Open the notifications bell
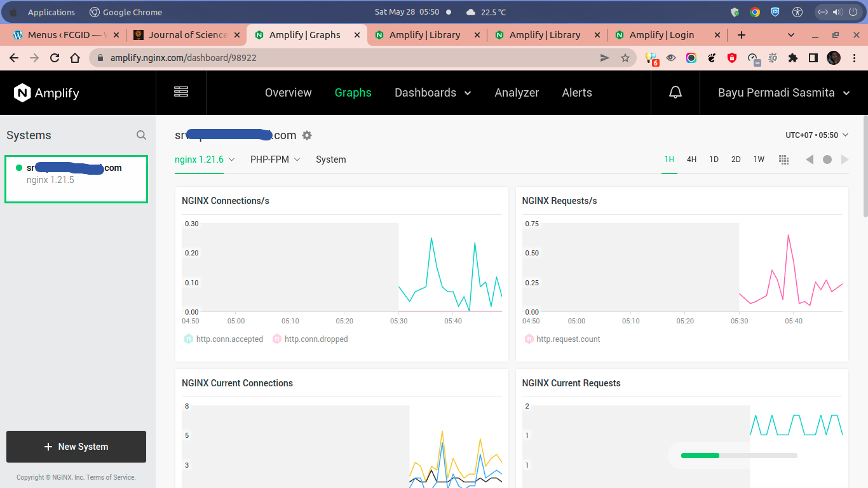The image size is (868, 488). (x=675, y=93)
